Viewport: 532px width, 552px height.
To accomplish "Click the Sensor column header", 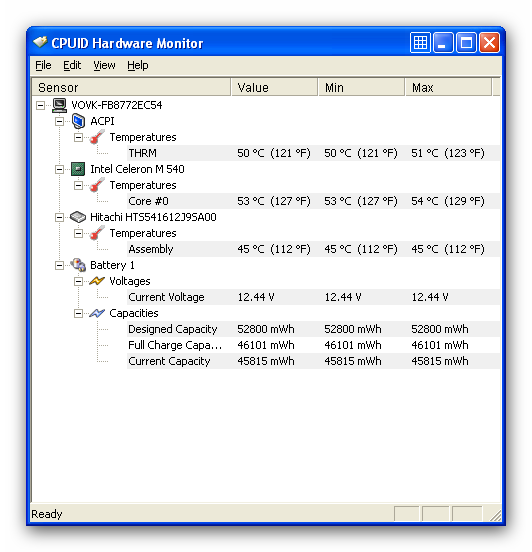I will (x=131, y=87).
